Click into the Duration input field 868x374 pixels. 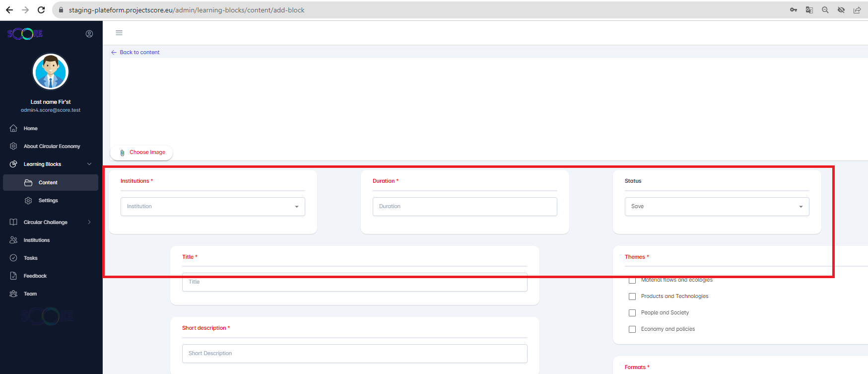coord(465,207)
